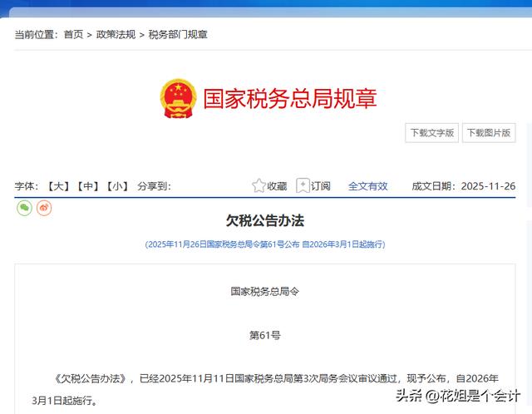Click the 欠税公告办法 article title
This screenshot has height=414, width=532.
coord(265,221)
